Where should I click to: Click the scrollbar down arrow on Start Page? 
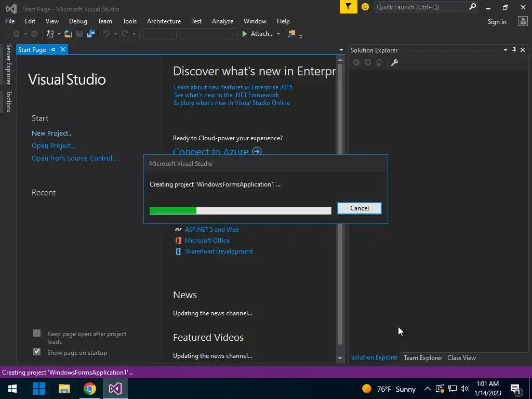340,358
